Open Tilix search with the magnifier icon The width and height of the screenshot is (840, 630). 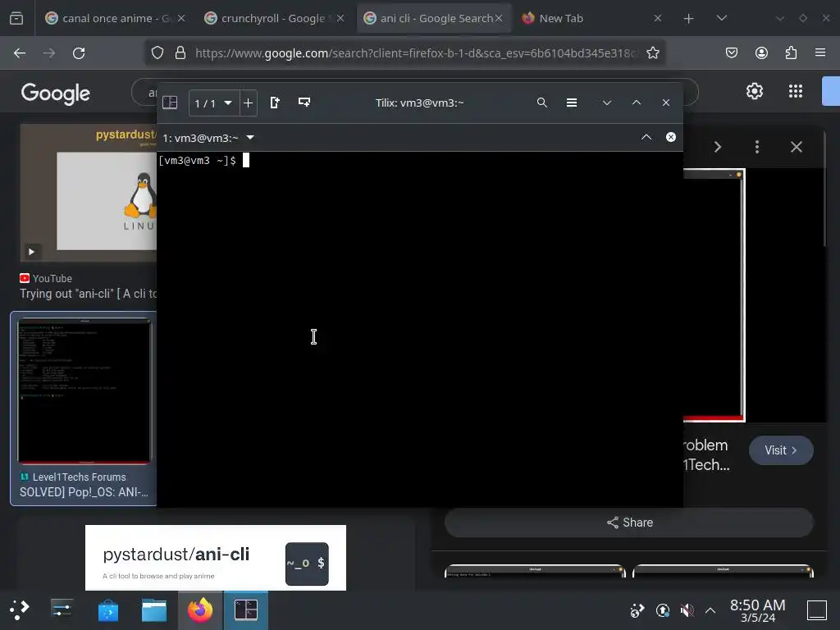pyautogui.click(x=542, y=103)
